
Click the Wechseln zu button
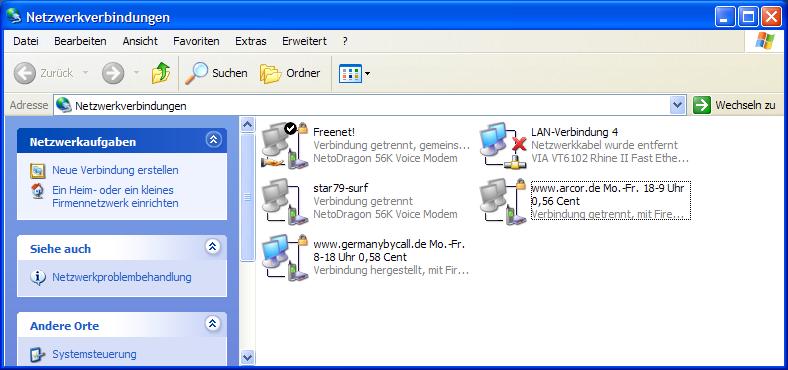735,105
